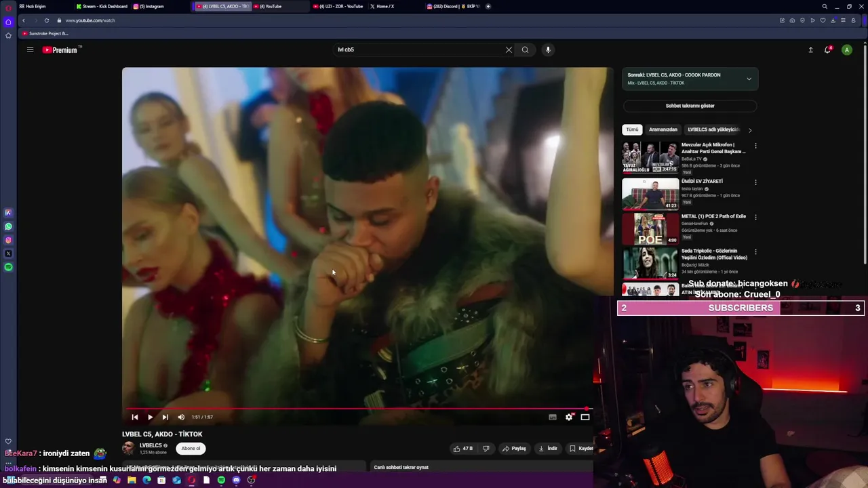Open the green account avatar menu
This screenshot has width=868, height=488.
pyautogui.click(x=846, y=49)
